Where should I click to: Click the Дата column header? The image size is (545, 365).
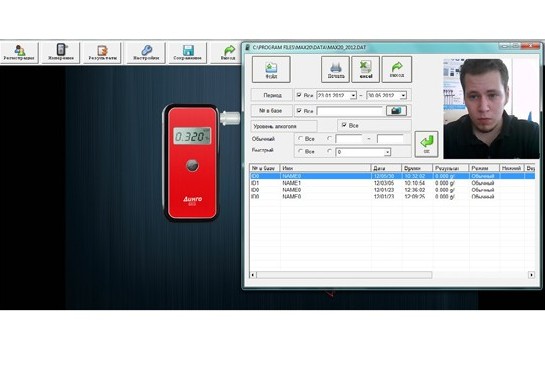point(386,168)
